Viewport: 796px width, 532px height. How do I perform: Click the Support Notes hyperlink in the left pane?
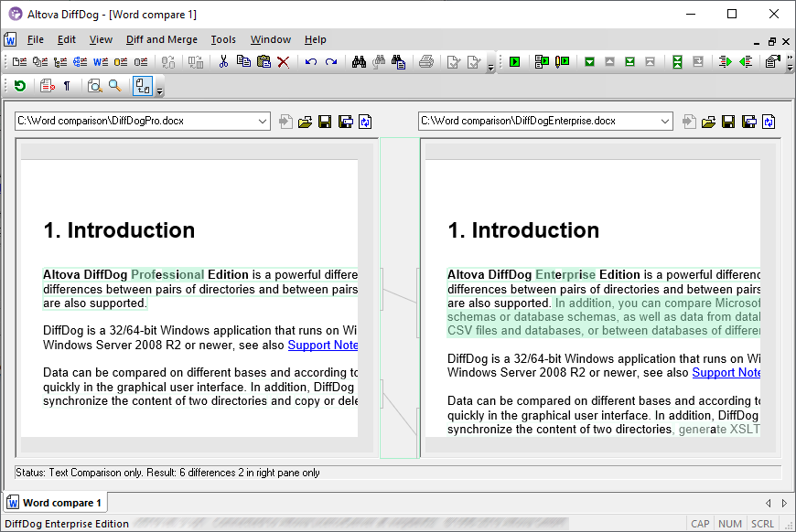(322, 345)
